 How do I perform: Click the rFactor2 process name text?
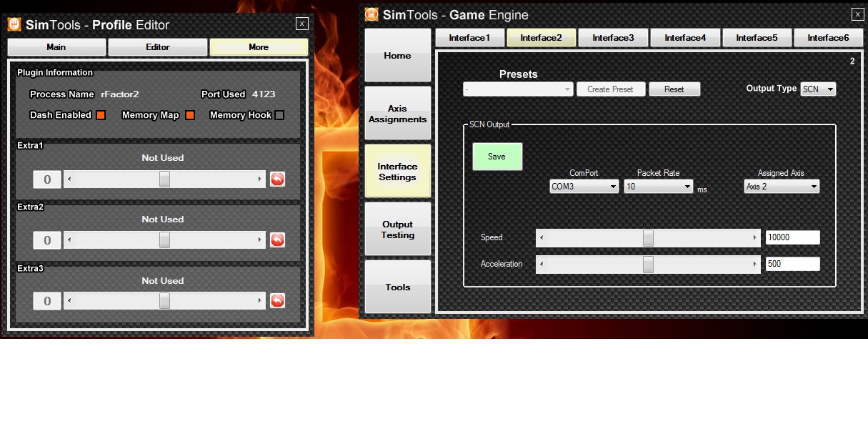(119, 94)
